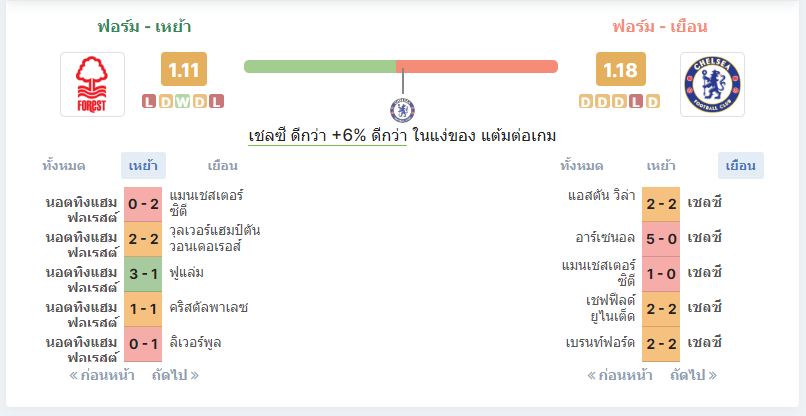Open the Forest 3 - 1 ฟูแล่ม score
The width and height of the screenshot is (806, 416).
coord(143,274)
